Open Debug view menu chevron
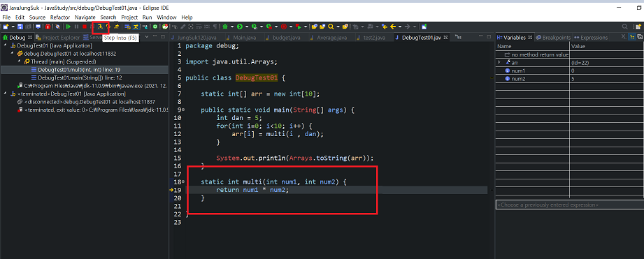The width and height of the screenshot is (644, 259). 147,37
